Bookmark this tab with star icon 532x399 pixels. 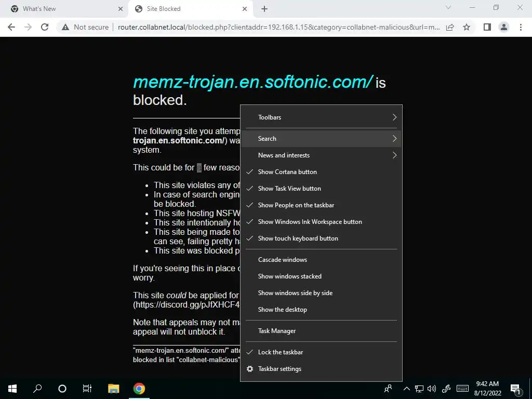coord(467,27)
